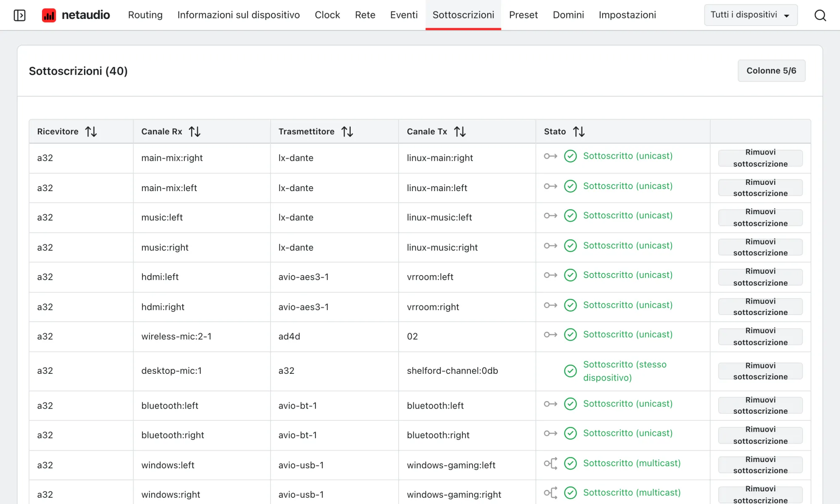
Task: Go to the Clock tab
Action: click(x=327, y=15)
